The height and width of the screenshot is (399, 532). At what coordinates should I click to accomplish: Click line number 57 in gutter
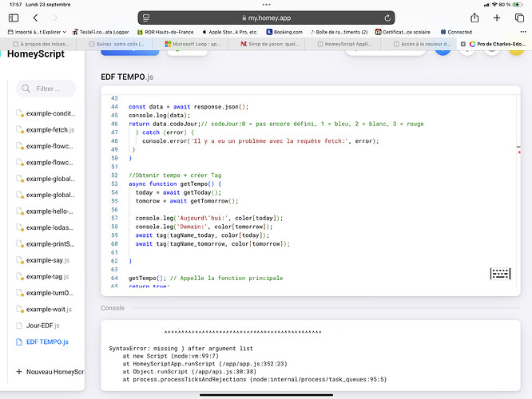114,218
